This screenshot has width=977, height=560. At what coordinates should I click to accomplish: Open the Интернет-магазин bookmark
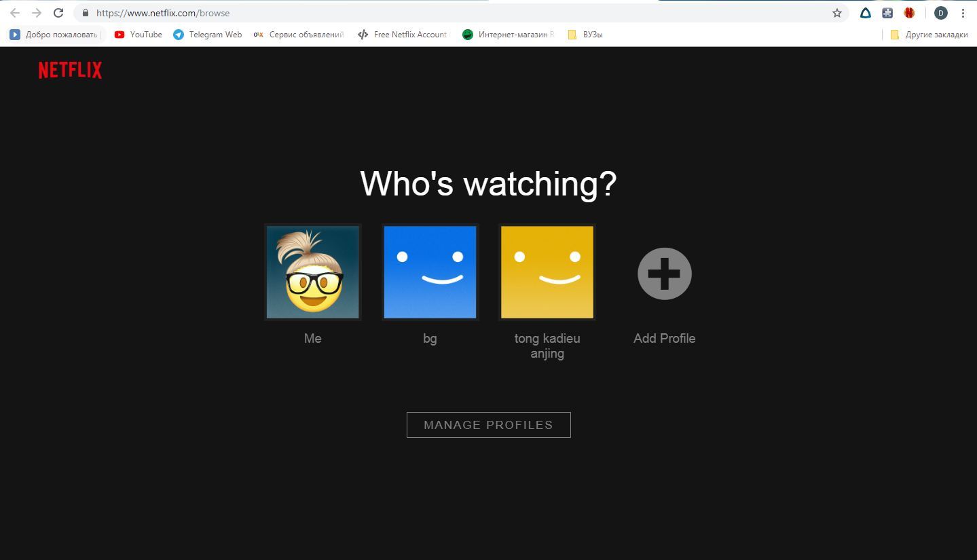click(509, 35)
